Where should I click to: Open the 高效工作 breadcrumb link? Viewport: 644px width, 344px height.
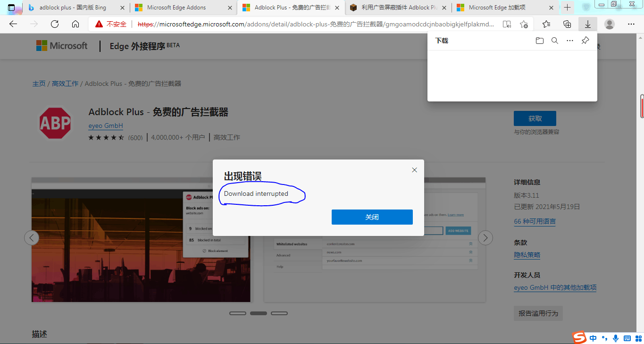65,84
